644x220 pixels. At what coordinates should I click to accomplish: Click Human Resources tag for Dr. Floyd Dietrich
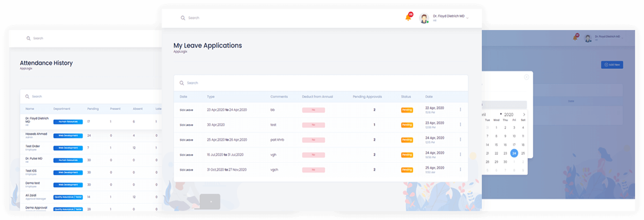[68, 122]
